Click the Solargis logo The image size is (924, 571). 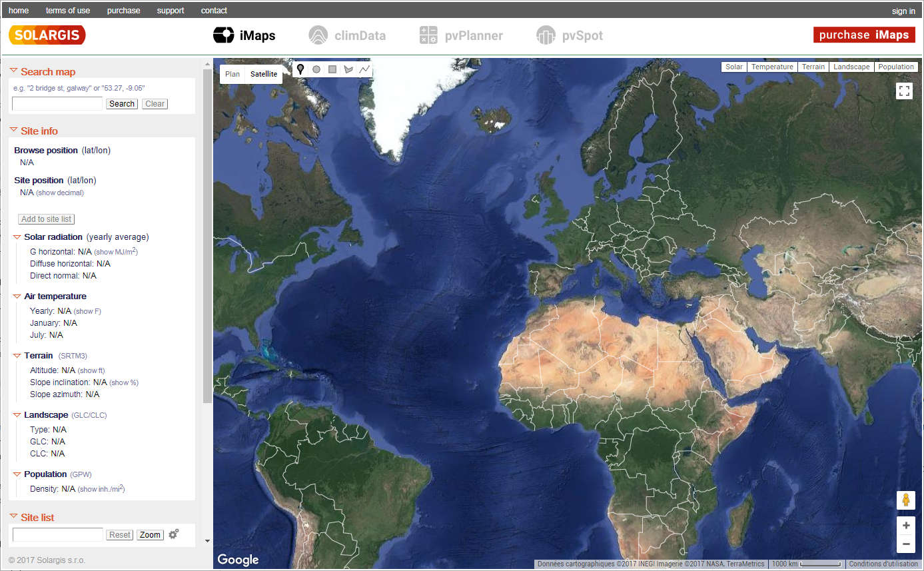[x=47, y=35]
